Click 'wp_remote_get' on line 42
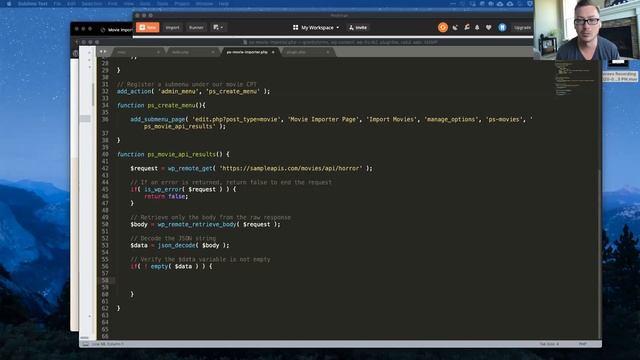This screenshot has height=360, width=640. 190,168
